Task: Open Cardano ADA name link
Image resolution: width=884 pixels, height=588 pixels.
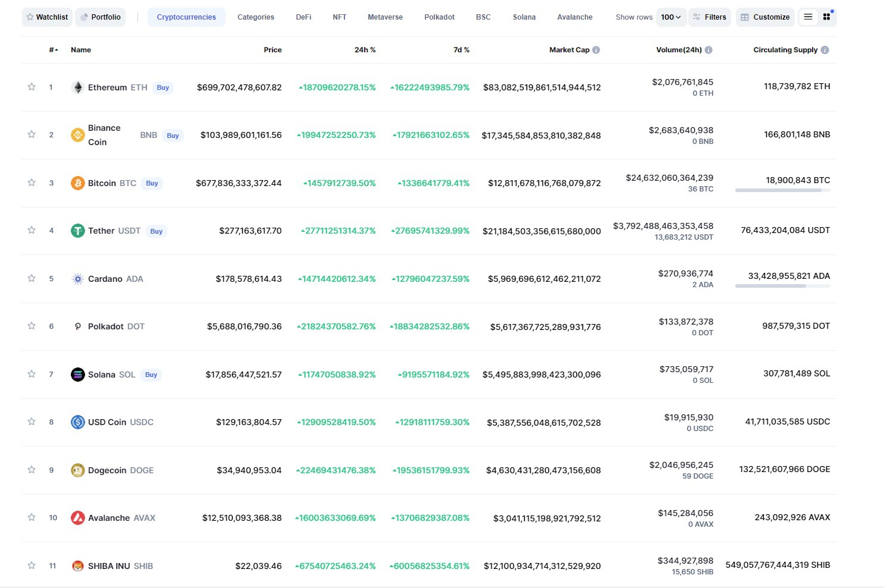Action: coord(115,279)
